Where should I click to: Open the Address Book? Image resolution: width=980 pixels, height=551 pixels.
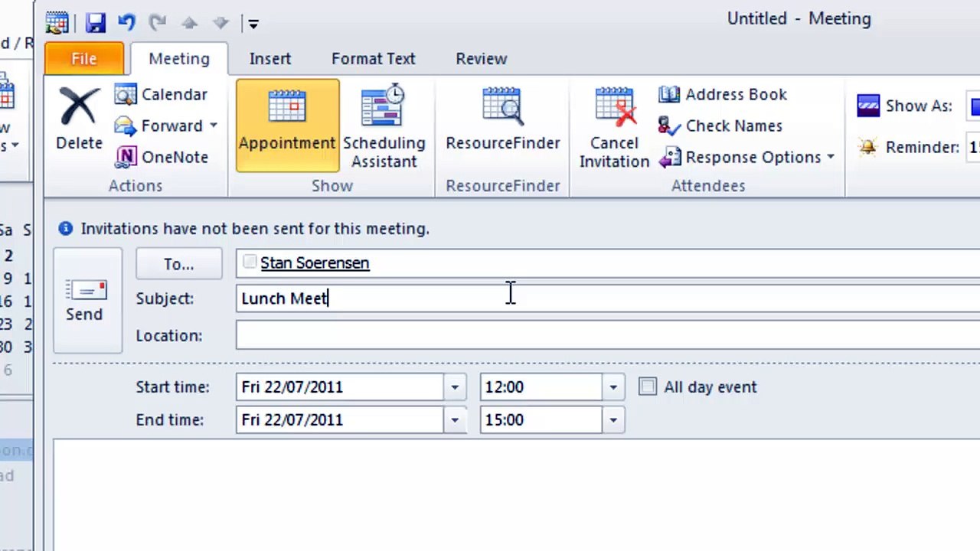(723, 95)
